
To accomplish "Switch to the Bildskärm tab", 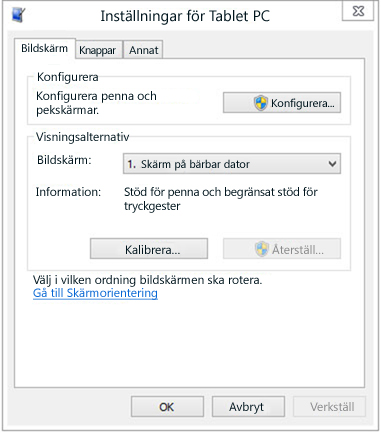I will 44,48.
